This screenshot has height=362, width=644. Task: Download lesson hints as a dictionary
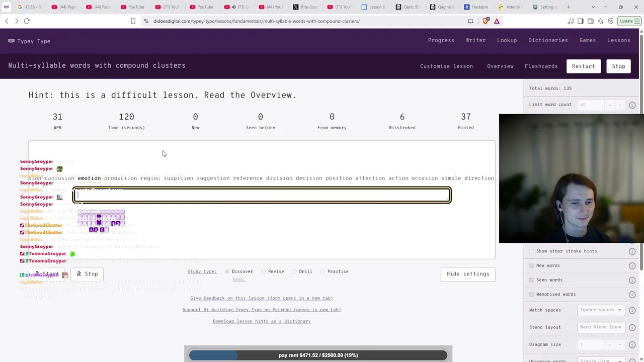coord(262,321)
